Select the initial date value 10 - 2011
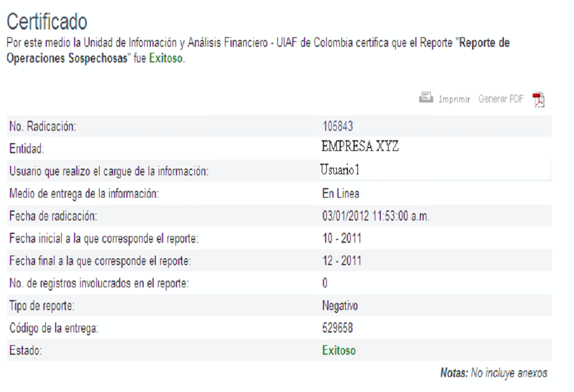This screenshot has width=574, height=392. click(342, 239)
